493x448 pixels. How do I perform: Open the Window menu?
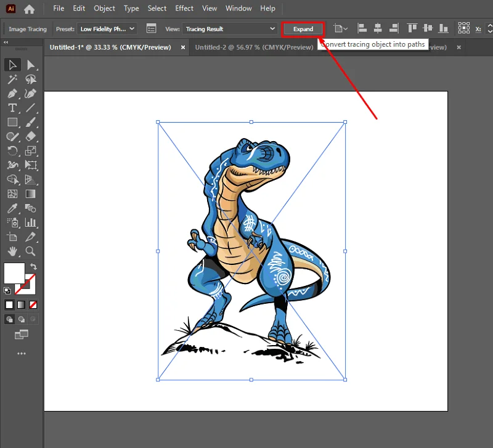(x=238, y=9)
